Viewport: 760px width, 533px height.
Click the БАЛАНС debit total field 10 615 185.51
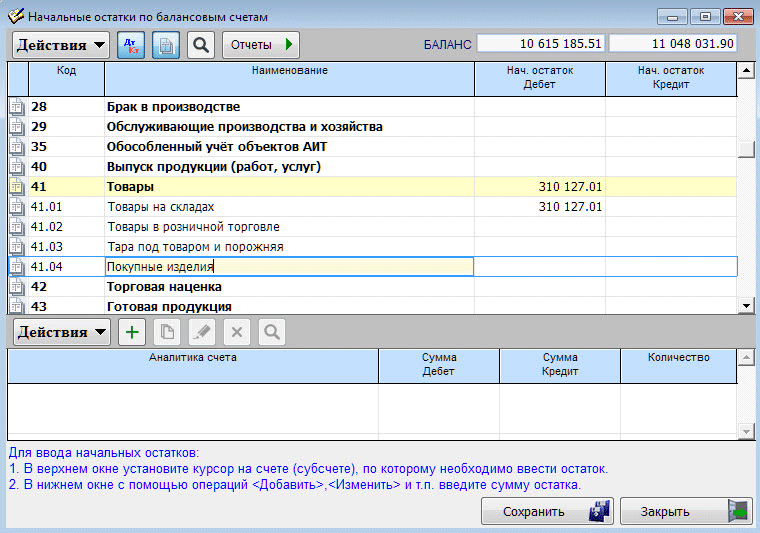pyautogui.click(x=540, y=44)
